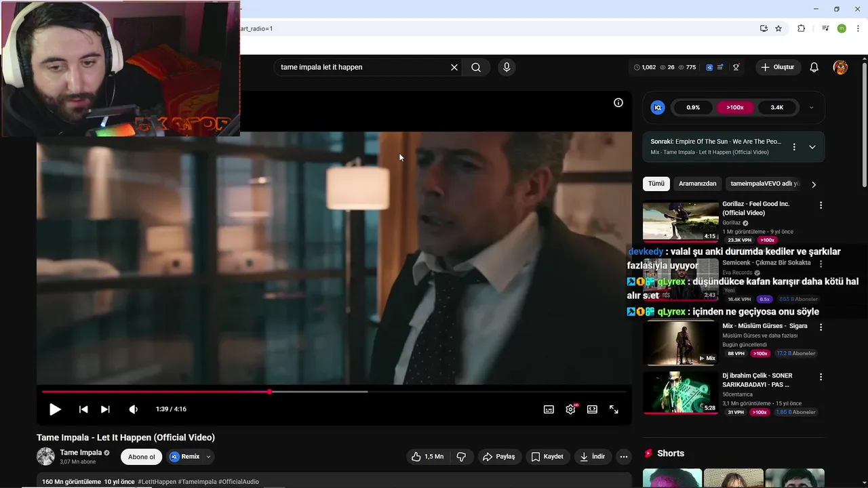Click the #LetItHappen hashtag
The height and width of the screenshot is (488, 868).
point(157,482)
